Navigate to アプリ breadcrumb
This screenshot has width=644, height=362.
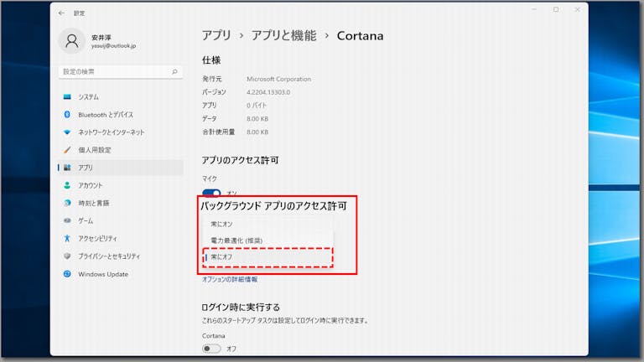pos(216,36)
